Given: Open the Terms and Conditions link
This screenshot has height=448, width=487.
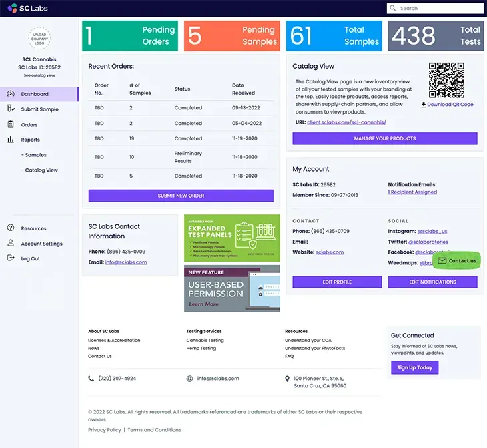Looking at the screenshot, I should point(154,430).
